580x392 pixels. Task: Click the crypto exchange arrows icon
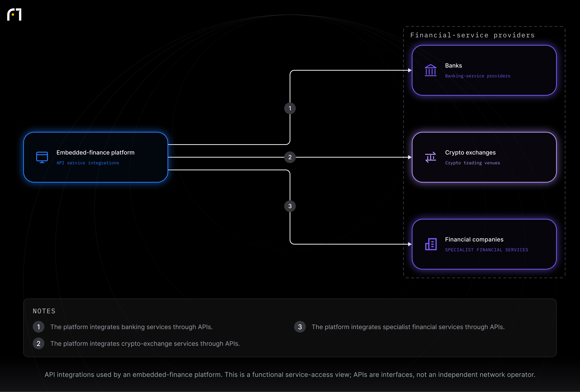430,157
